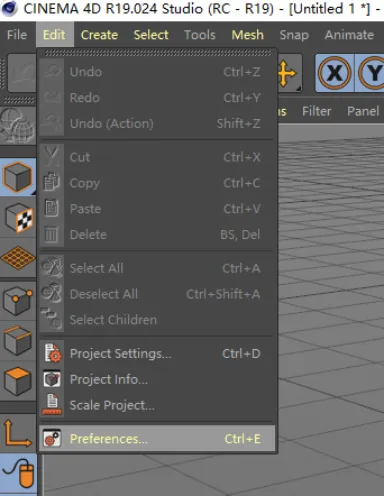Tear off menu via top grip bar

tap(158, 53)
